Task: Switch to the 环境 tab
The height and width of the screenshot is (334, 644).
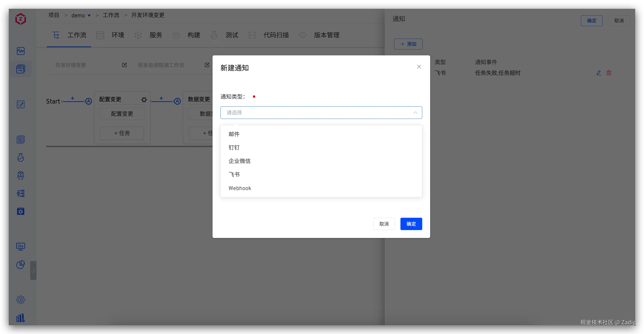Action: pyautogui.click(x=118, y=35)
